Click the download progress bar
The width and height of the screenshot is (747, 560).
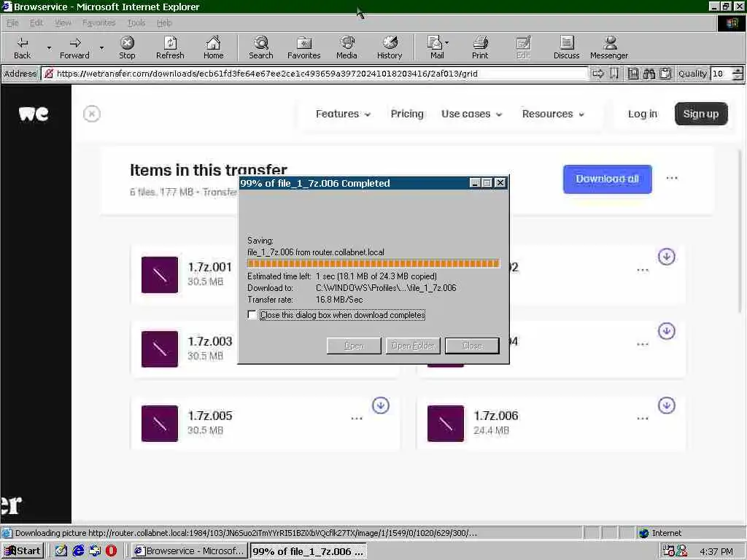pyautogui.click(x=373, y=264)
